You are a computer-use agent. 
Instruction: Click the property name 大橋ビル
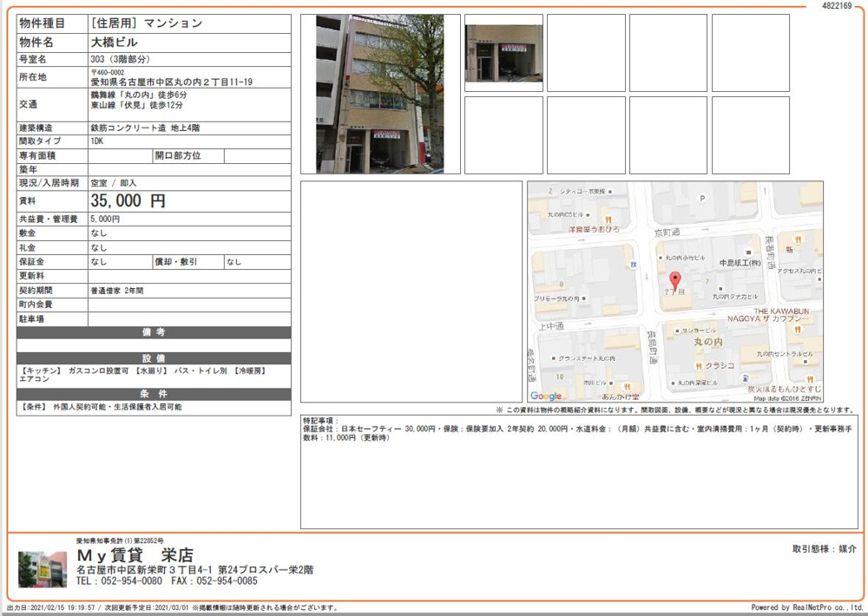[114, 42]
